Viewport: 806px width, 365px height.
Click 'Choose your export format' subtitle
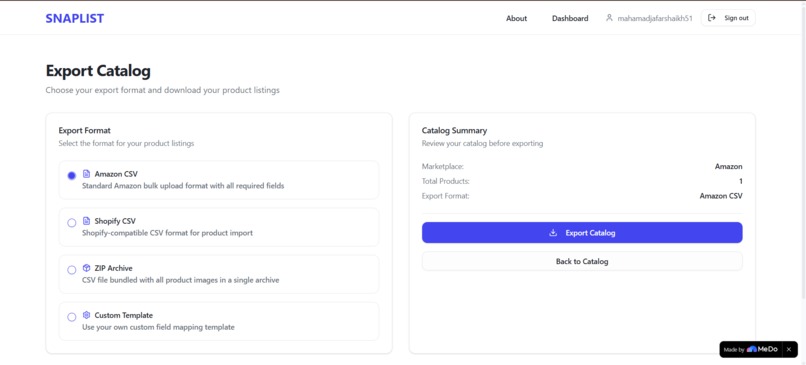pyautogui.click(x=162, y=90)
